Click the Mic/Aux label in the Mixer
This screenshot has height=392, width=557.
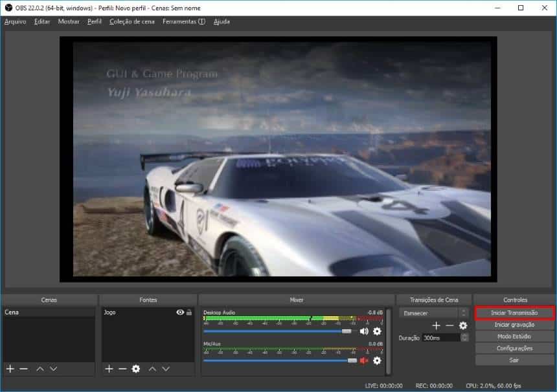(212, 343)
